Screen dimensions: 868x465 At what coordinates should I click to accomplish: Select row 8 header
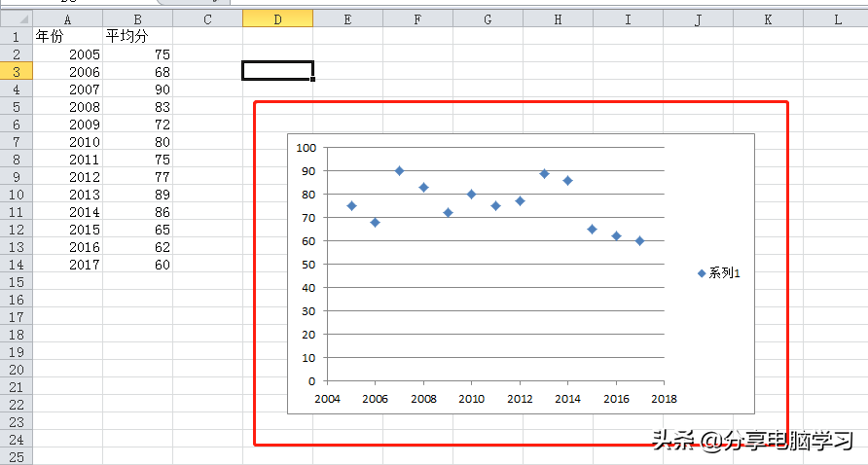[x=16, y=160]
